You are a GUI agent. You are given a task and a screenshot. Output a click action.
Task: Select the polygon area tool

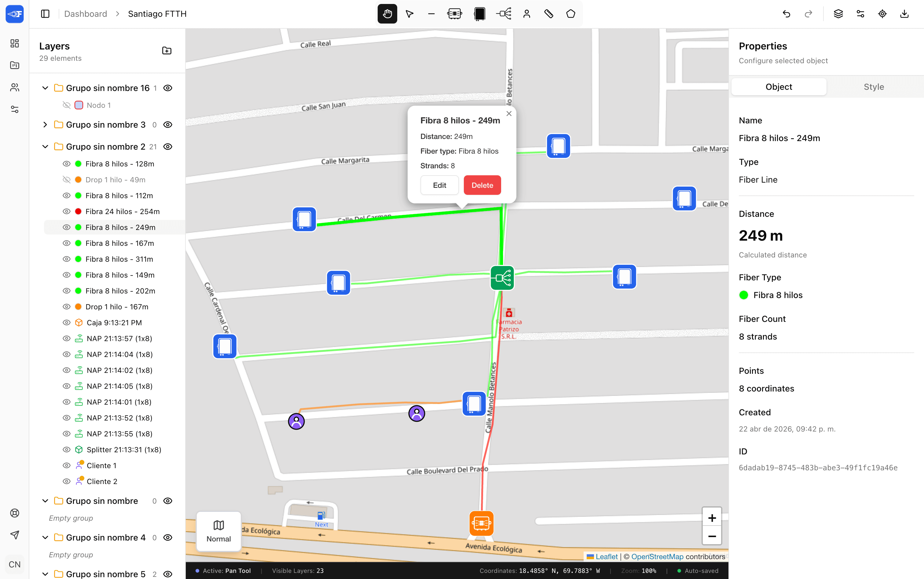[x=571, y=14]
